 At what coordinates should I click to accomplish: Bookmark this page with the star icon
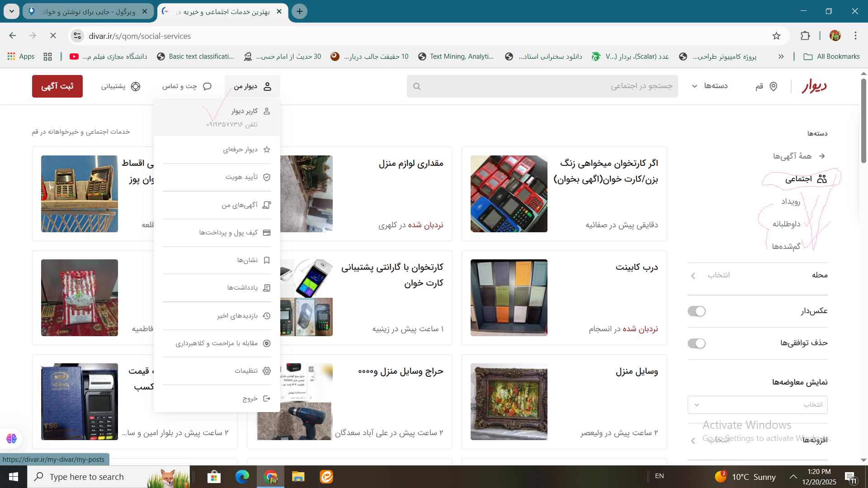point(776,36)
